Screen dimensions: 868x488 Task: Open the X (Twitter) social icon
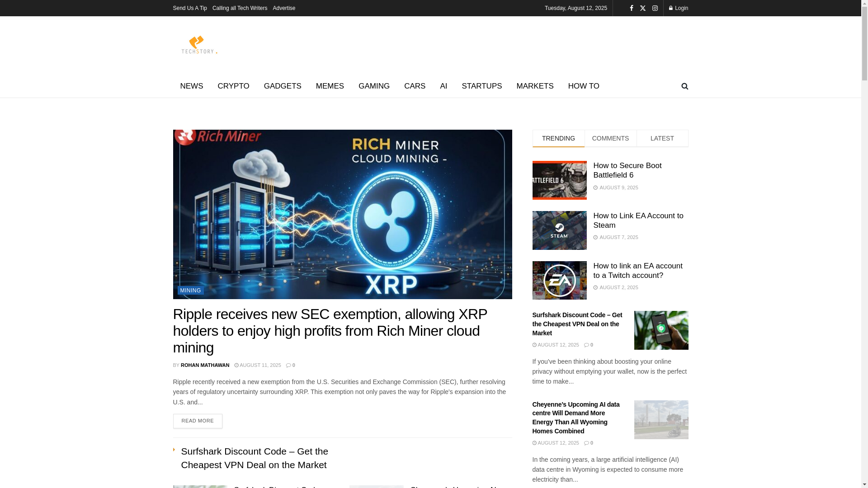click(x=643, y=8)
